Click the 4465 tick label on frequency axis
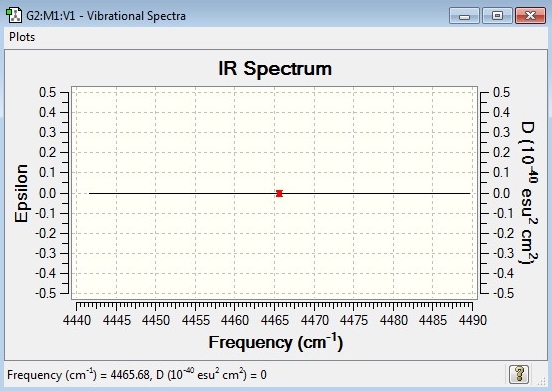 275,321
